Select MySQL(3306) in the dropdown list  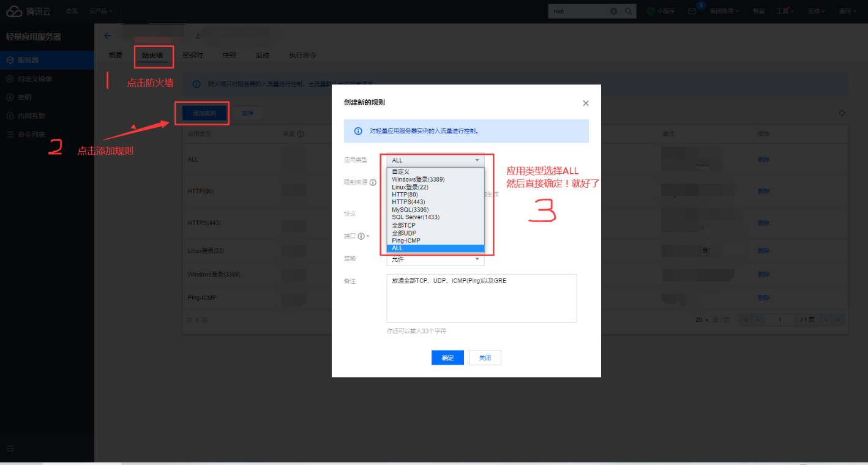click(435, 210)
